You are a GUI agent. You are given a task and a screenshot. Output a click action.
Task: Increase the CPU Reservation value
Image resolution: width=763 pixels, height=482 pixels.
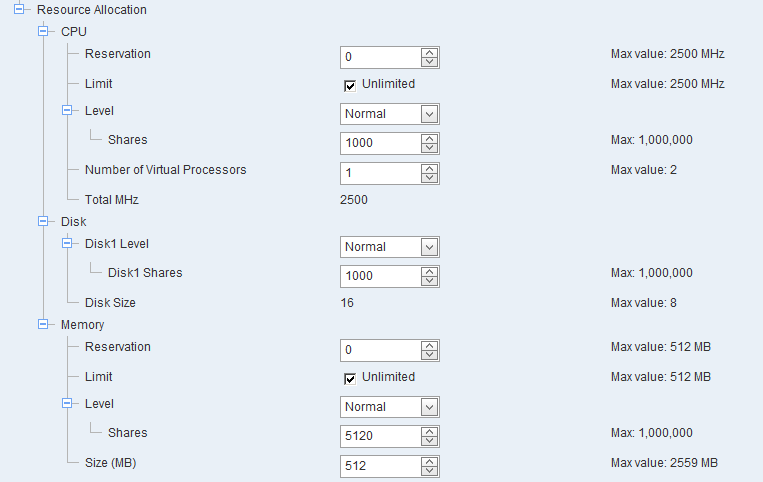(430, 52)
